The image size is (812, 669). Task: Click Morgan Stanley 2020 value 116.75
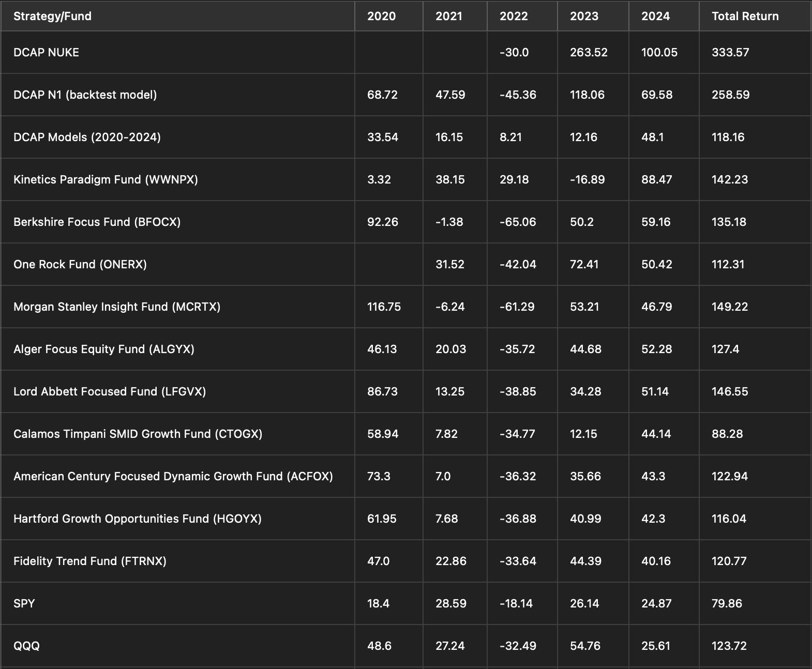[384, 307]
